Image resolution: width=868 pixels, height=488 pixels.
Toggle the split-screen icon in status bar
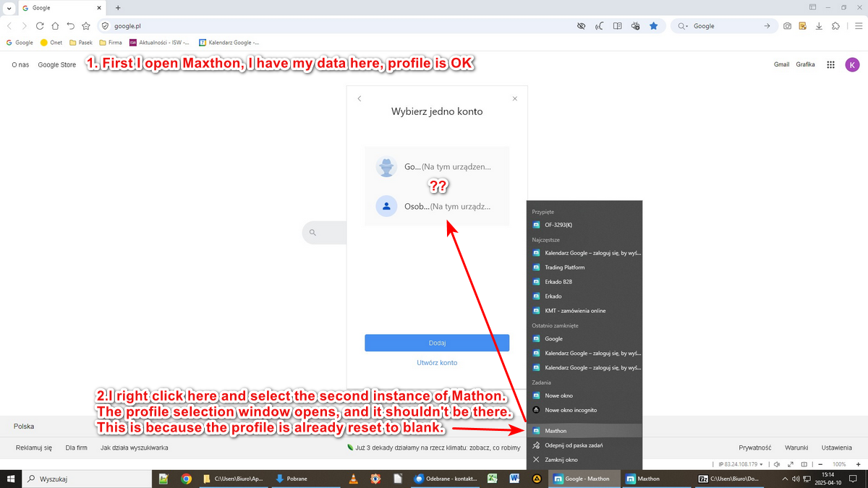click(804, 464)
